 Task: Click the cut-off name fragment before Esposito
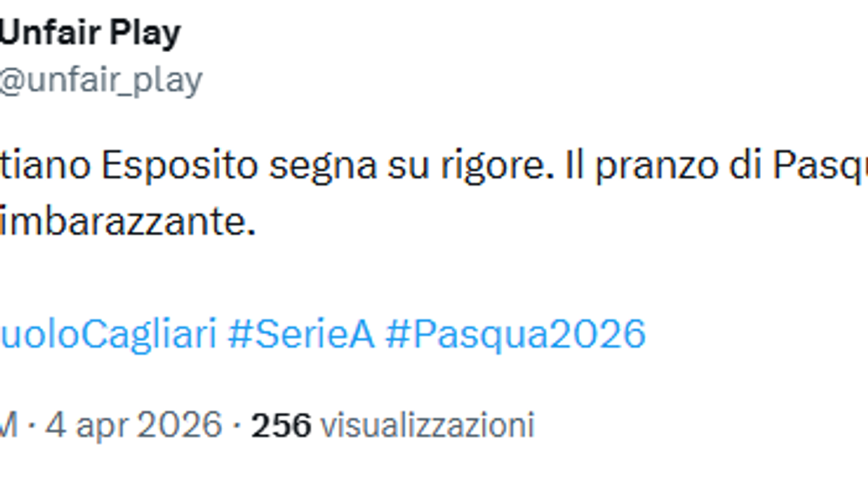[45, 168]
